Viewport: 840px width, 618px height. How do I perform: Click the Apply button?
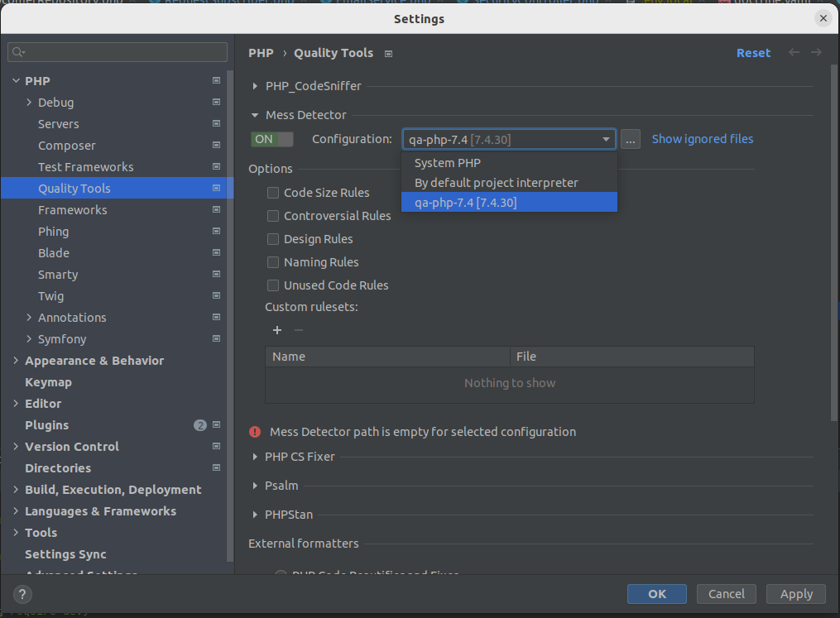796,594
